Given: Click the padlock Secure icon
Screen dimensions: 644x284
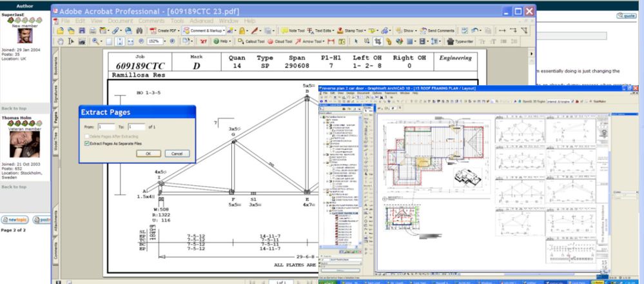Looking at the screenshot, I should [x=242, y=31].
